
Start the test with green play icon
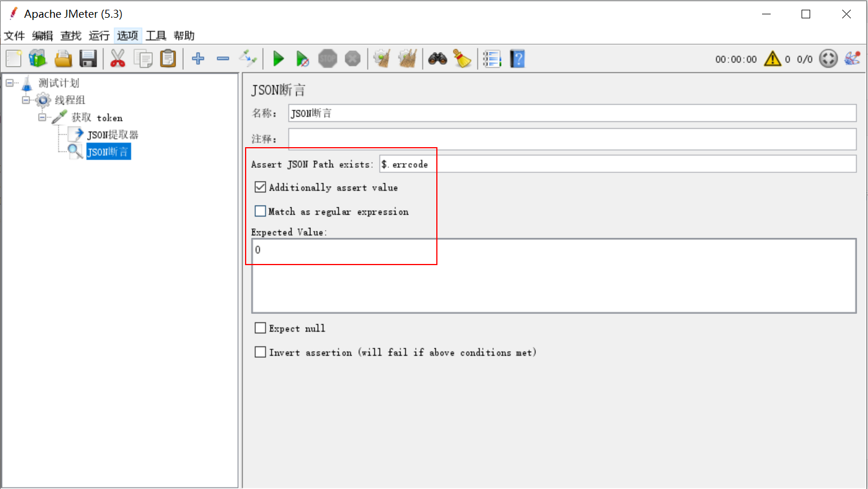coord(279,58)
